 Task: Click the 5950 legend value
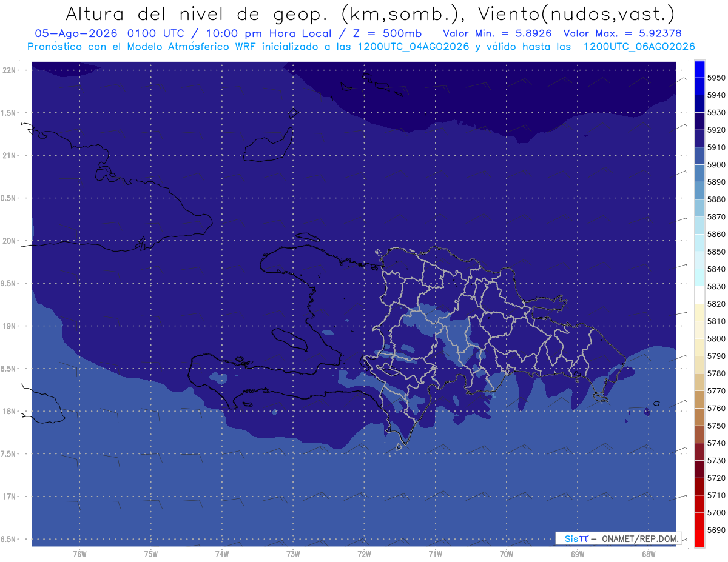coord(716,78)
